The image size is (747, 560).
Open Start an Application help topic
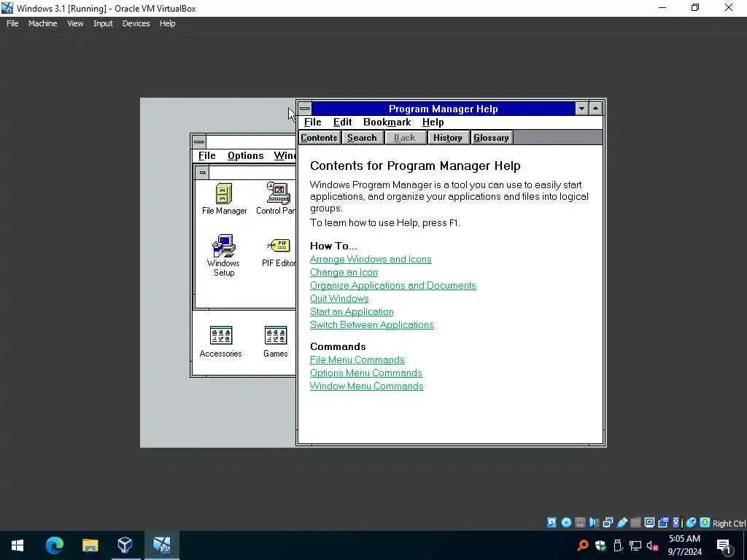[x=352, y=311]
